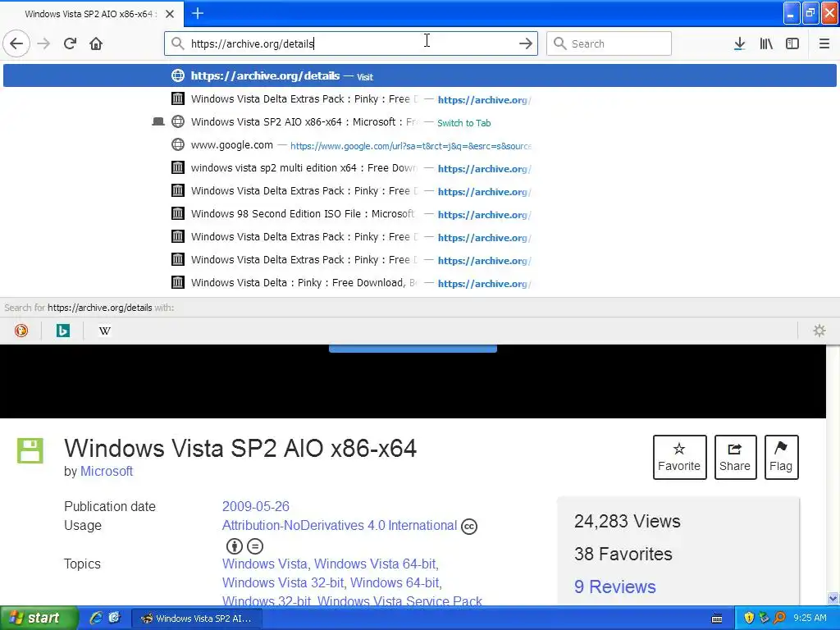The width and height of the screenshot is (840, 630).
Task: Click the security shield tray icon
Action: (x=749, y=618)
